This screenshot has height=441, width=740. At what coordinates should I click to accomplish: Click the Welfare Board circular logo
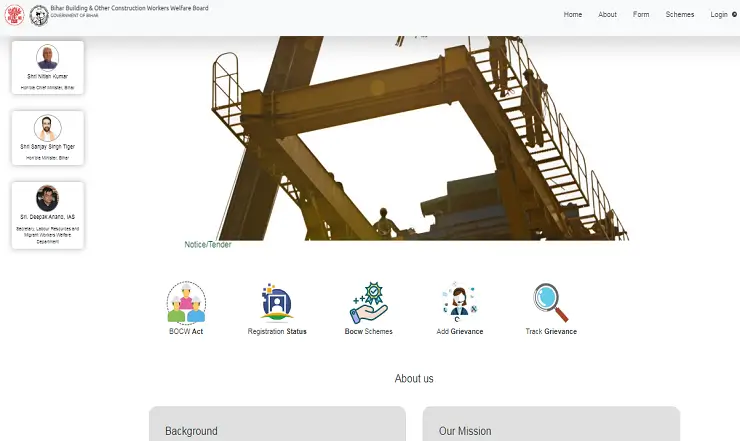(x=39, y=15)
